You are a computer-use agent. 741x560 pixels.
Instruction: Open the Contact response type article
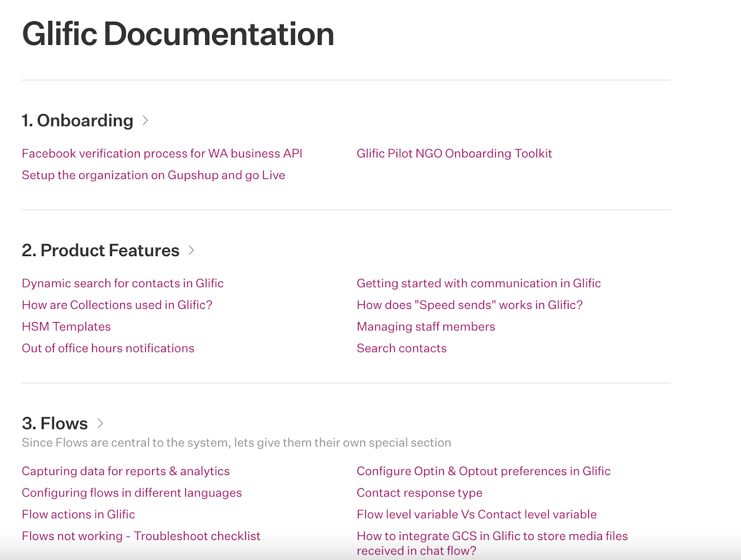click(420, 493)
